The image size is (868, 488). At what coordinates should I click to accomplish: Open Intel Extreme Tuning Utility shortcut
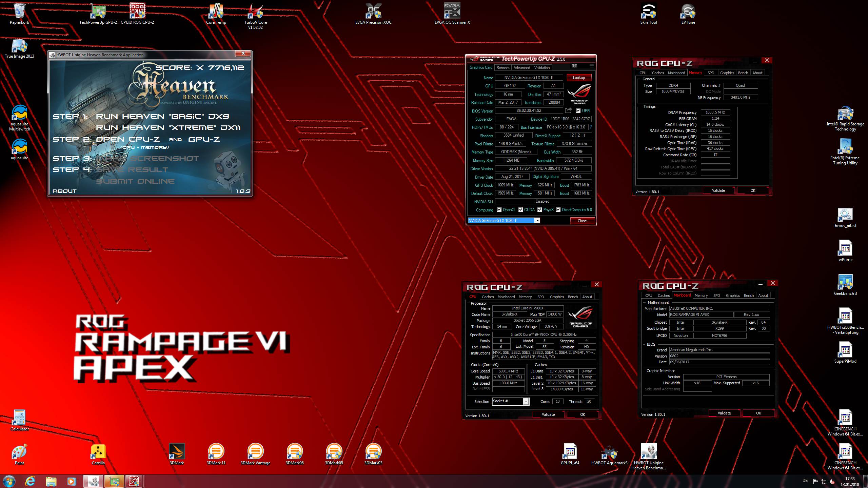click(845, 151)
